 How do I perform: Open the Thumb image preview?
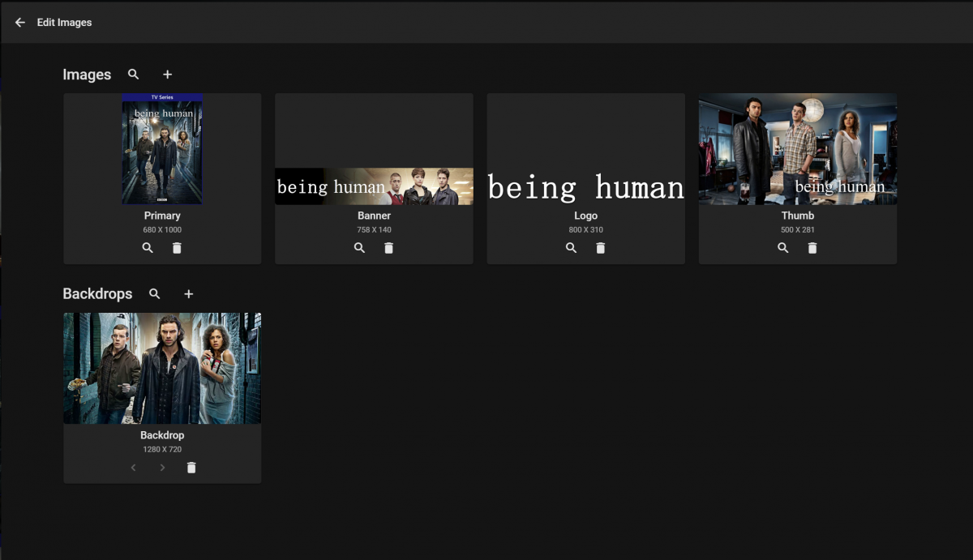(798, 149)
